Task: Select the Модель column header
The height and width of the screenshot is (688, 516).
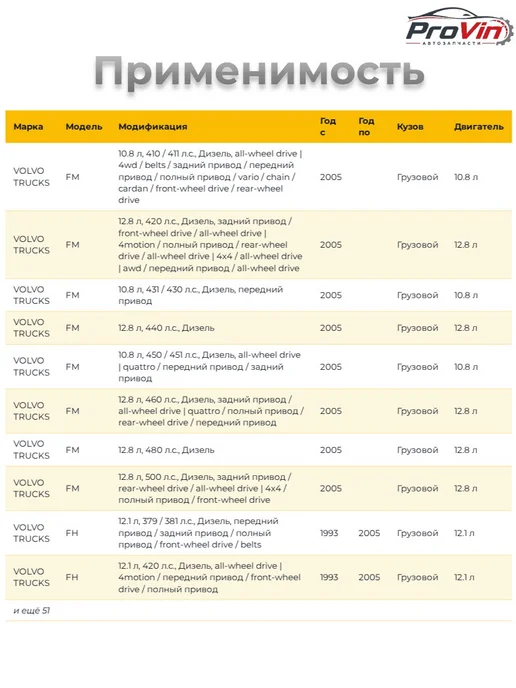Action: point(84,127)
